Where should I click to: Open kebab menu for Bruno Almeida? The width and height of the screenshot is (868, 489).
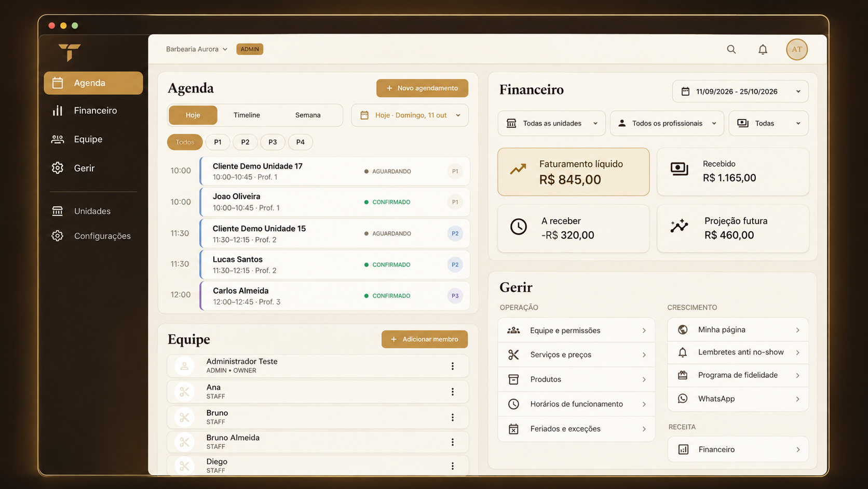[453, 442]
